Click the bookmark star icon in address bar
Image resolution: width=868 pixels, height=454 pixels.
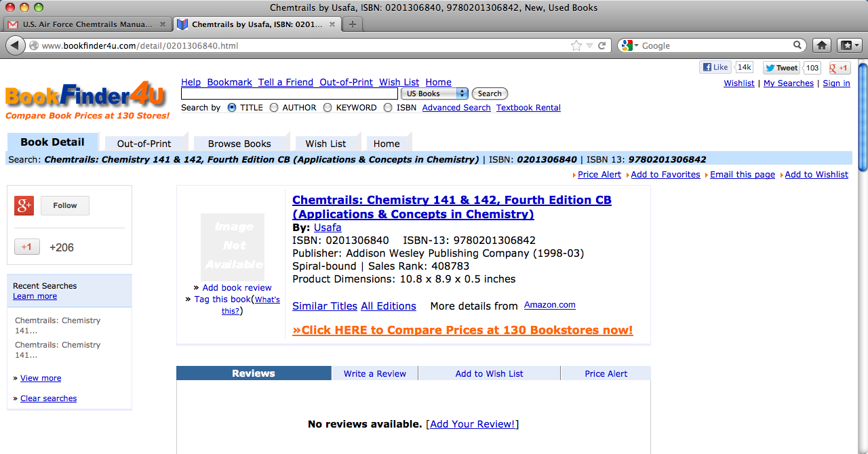[x=576, y=45]
